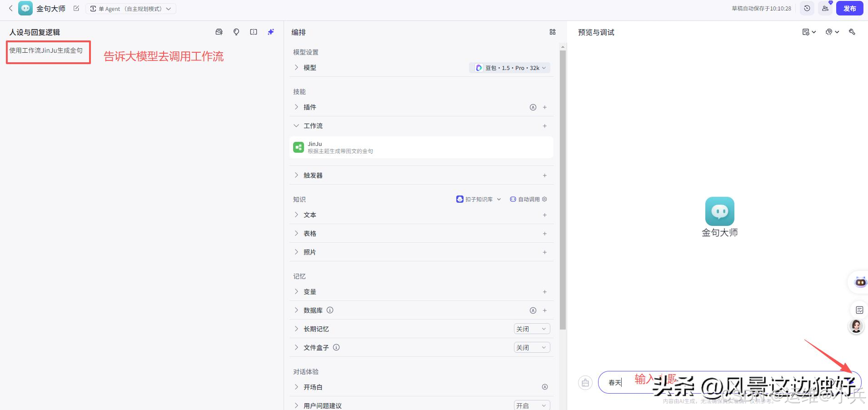Toggle the split-view layout icon beside the sparkle

pos(253,32)
